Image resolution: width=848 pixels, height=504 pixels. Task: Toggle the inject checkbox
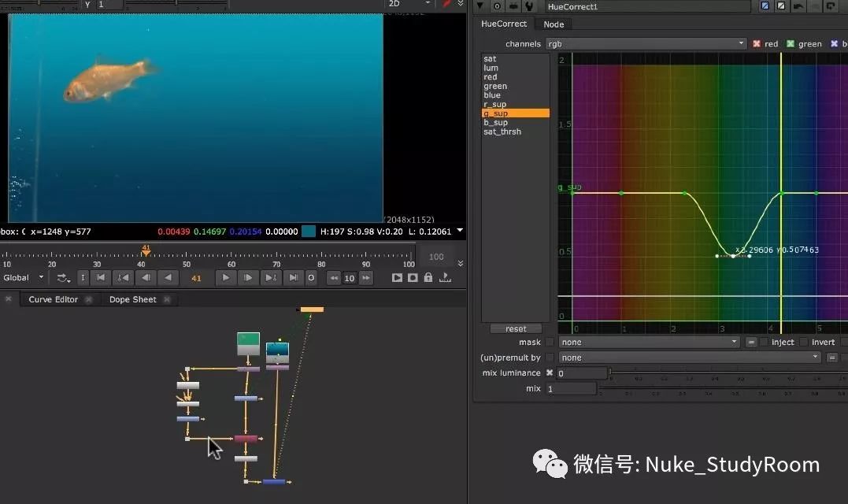(764, 342)
